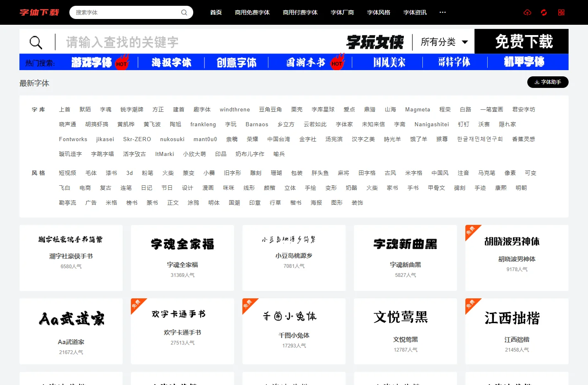Open the 胡晓波男神体 font card
Viewport: 588px width, 385px height.
[517, 258]
